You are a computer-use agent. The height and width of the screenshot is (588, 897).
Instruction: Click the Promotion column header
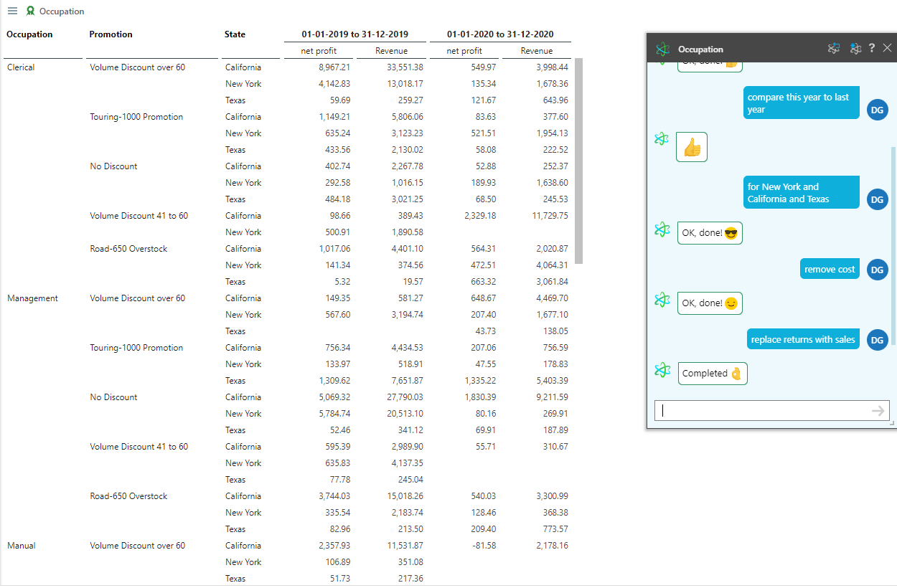tap(111, 34)
